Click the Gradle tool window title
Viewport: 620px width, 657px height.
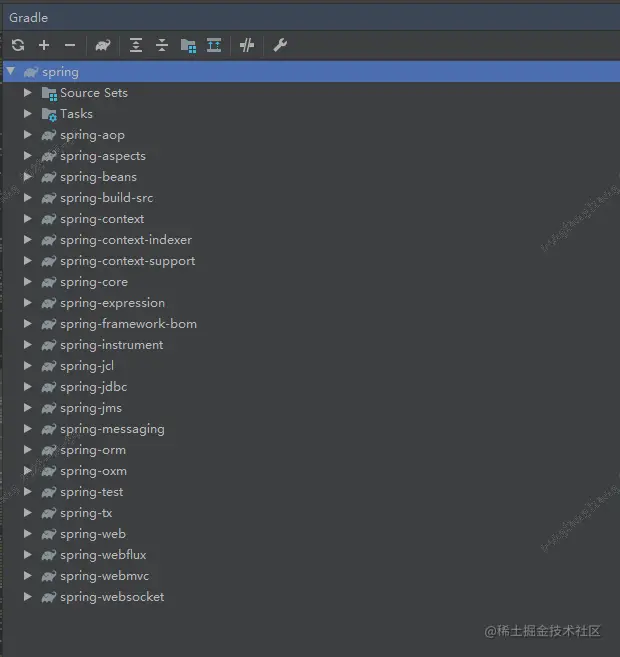tap(28, 18)
